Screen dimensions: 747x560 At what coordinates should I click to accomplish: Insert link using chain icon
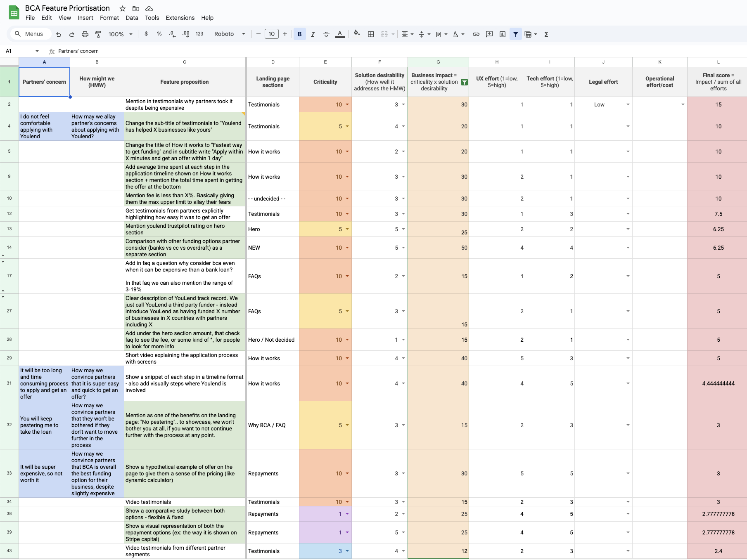tap(476, 34)
